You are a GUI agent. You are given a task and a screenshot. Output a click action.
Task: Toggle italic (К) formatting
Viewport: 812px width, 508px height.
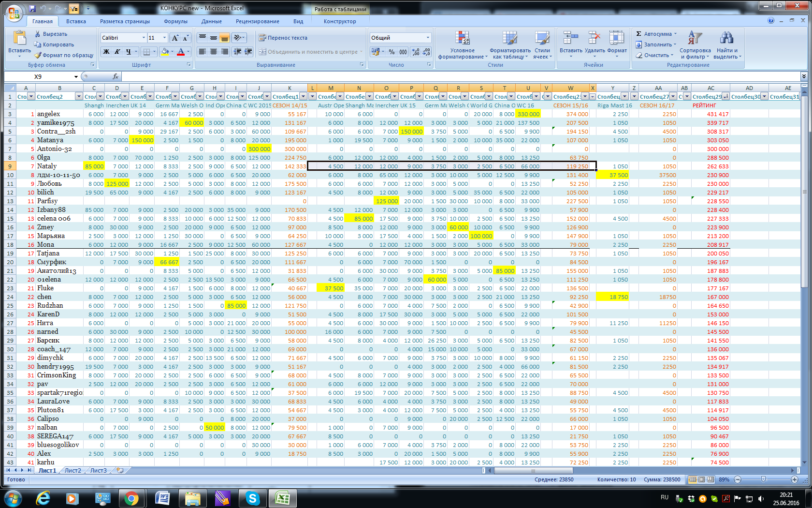(117, 52)
